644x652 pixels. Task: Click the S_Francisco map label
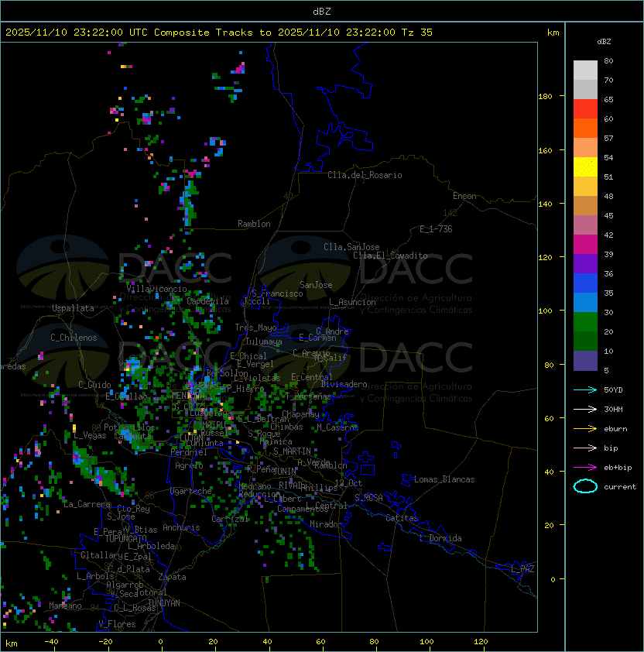point(277,293)
